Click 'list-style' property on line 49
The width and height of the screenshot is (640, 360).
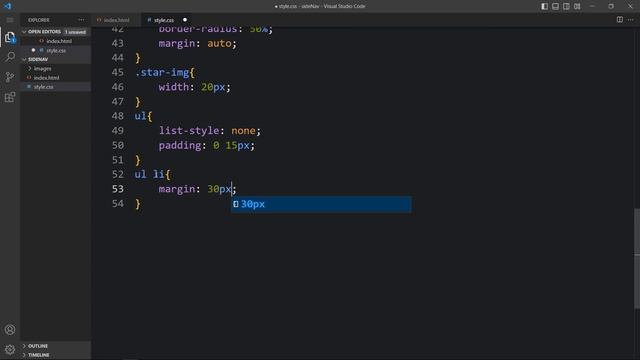tap(189, 131)
